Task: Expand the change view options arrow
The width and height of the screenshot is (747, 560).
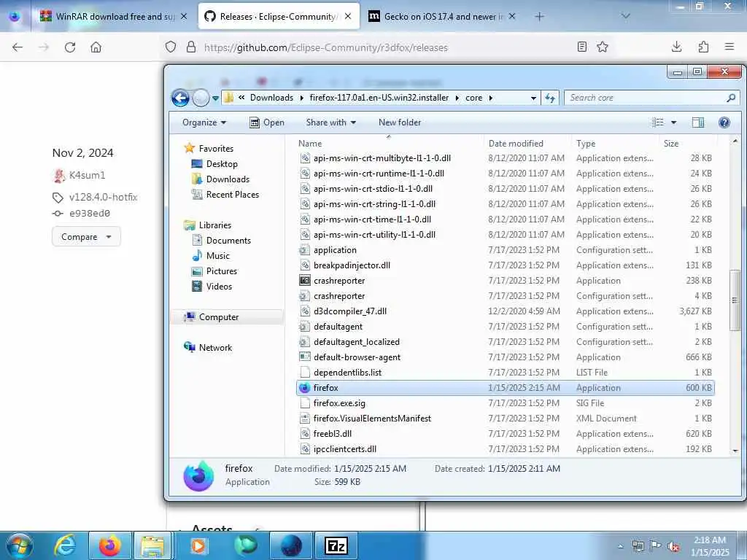Action: pyautogui.click(x=673, y=122)
